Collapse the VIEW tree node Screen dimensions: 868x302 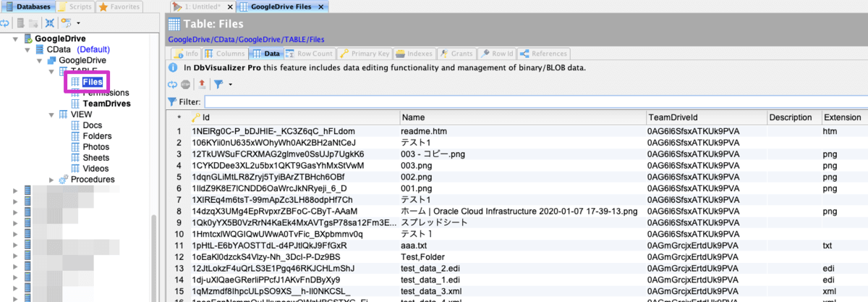coord(51,114)
